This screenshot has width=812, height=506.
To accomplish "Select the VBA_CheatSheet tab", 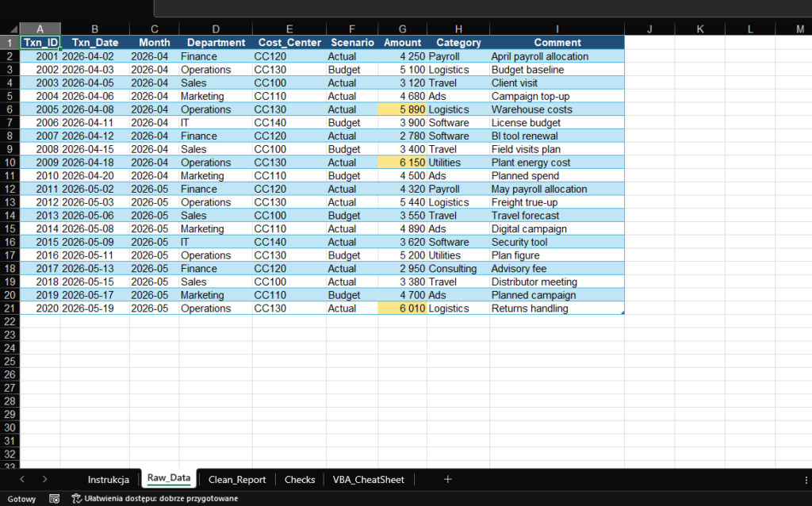I will point(368,479).
